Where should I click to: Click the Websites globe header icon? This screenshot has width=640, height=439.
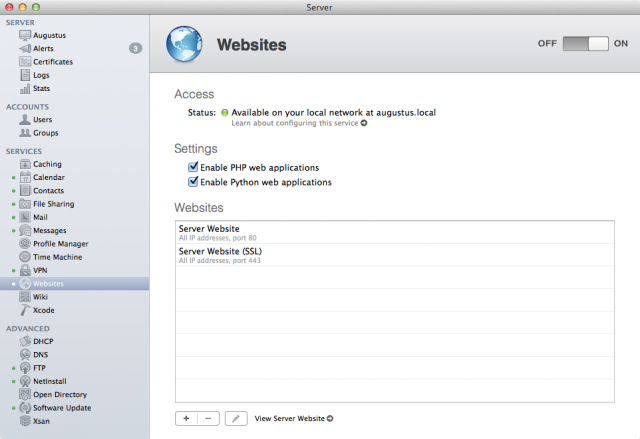coord(184,44)
